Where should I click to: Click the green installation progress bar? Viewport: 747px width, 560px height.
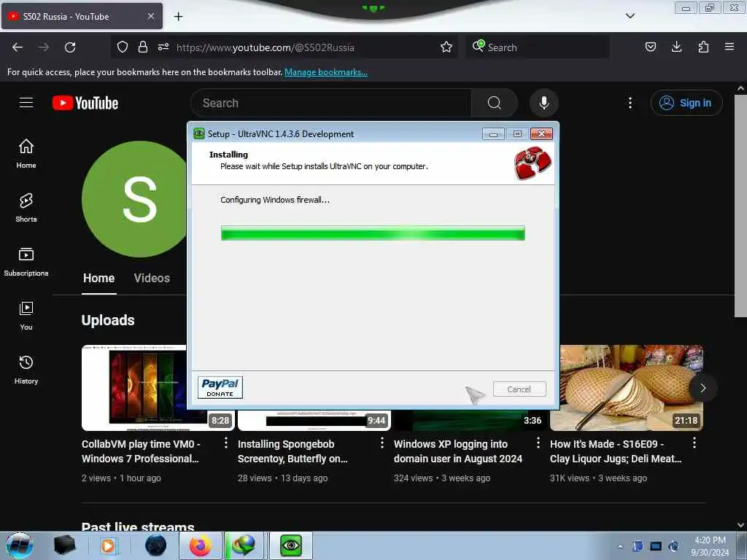tap(373, 233)
